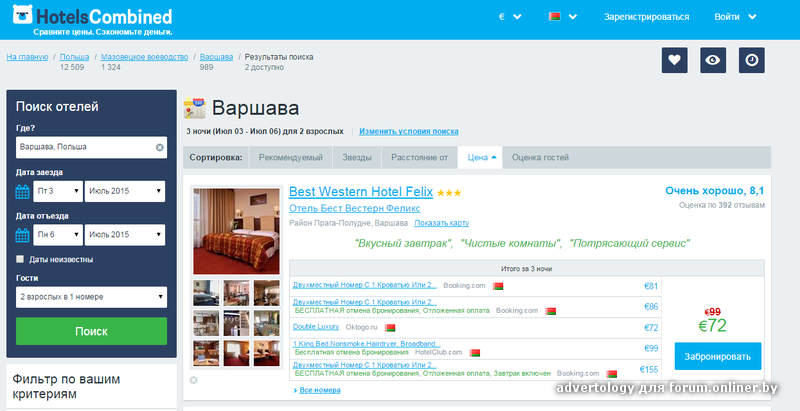
Task: Sort results by Звезды
Action: pos(357,158)
